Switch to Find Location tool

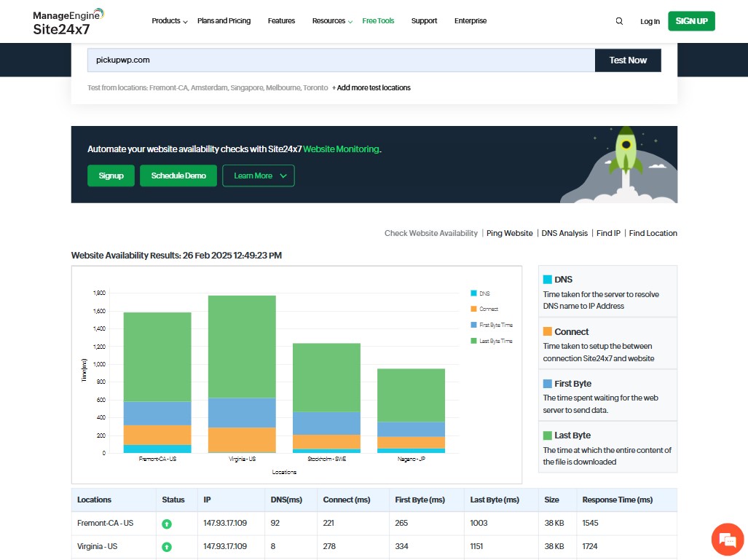pyautogui.click(x=653, y=233)
